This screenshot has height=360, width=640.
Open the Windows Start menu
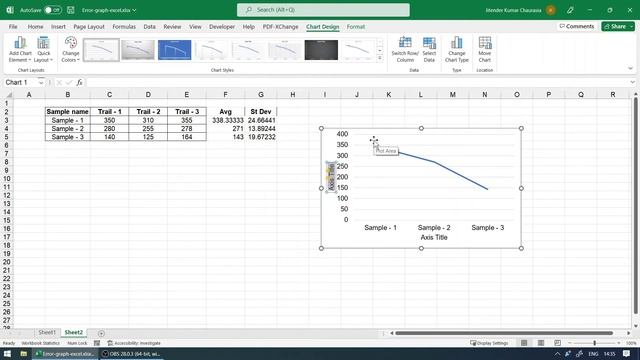pyautogui.click(x=7, y=354)
